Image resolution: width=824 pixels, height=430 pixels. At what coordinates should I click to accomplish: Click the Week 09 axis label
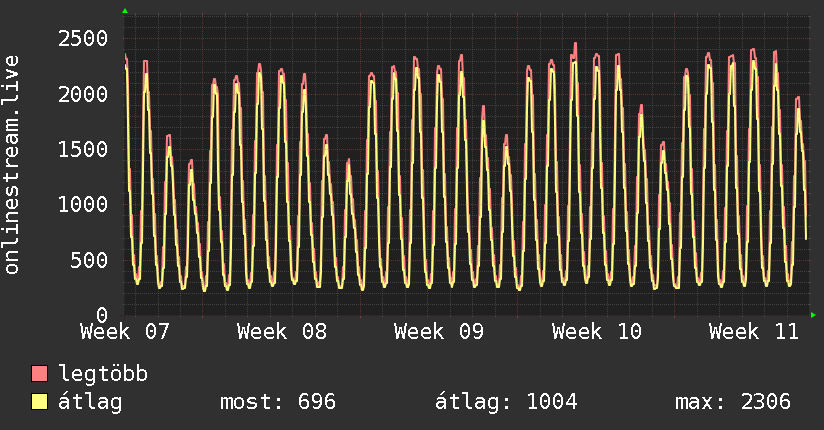pos(439,332)
